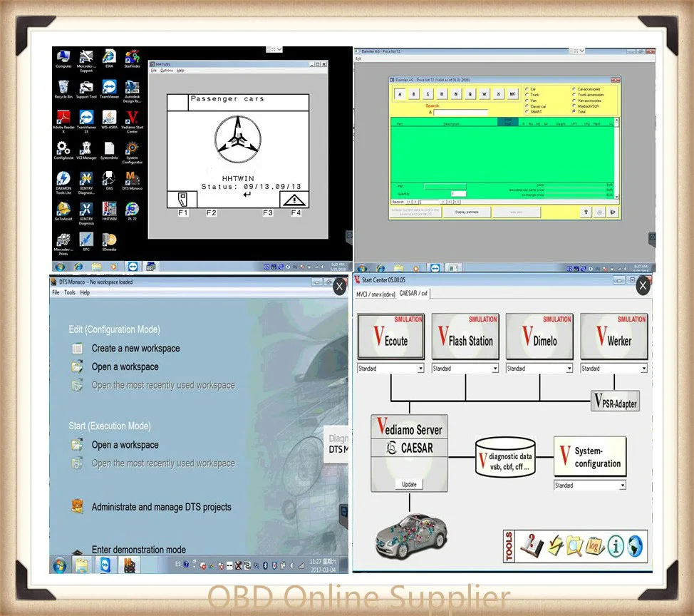Click the Quantity field in Price list
The height and width of the screenshot is (616, 694).
click(x=458, y=193)
